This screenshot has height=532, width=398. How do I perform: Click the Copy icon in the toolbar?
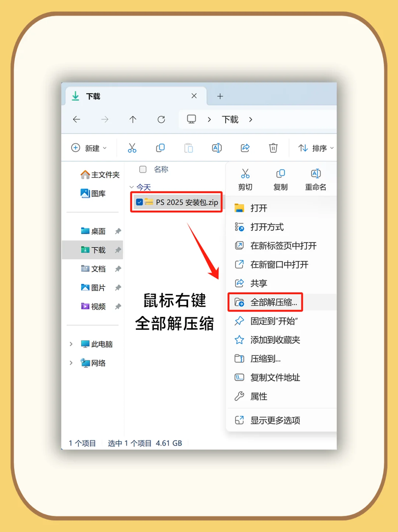[x=160, y=147]
